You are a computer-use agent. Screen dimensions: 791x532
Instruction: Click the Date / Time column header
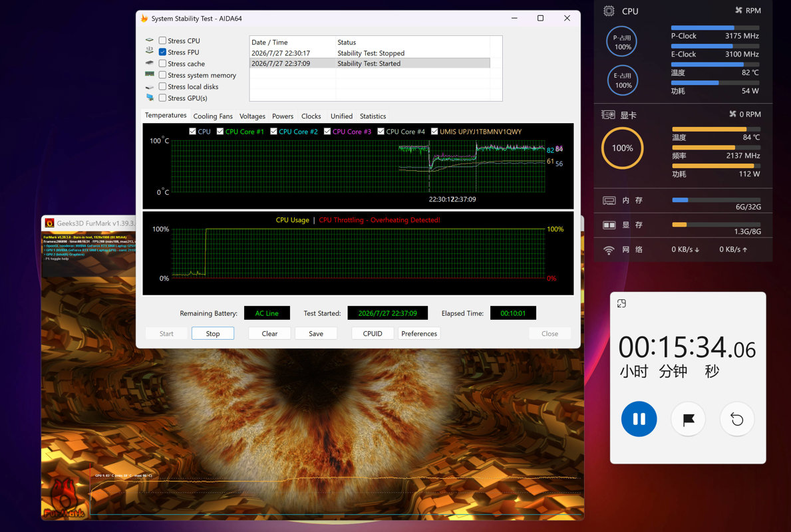[293, 43]
